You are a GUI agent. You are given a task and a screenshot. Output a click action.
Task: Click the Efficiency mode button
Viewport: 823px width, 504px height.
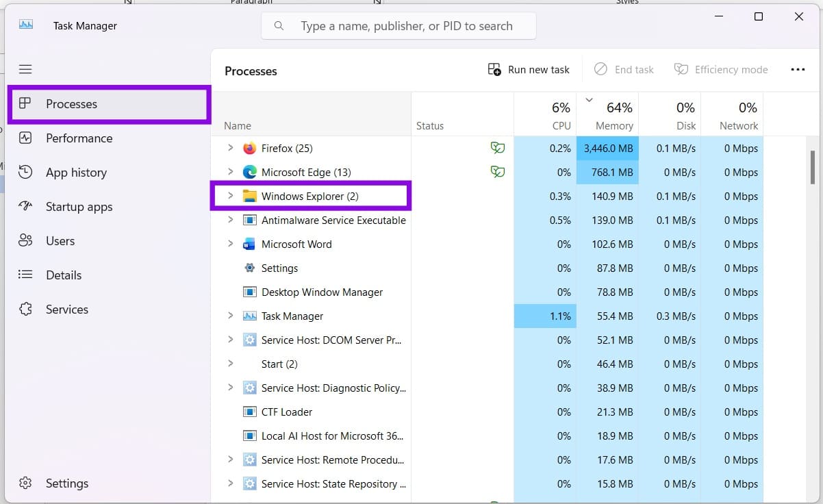coord(721,69)
